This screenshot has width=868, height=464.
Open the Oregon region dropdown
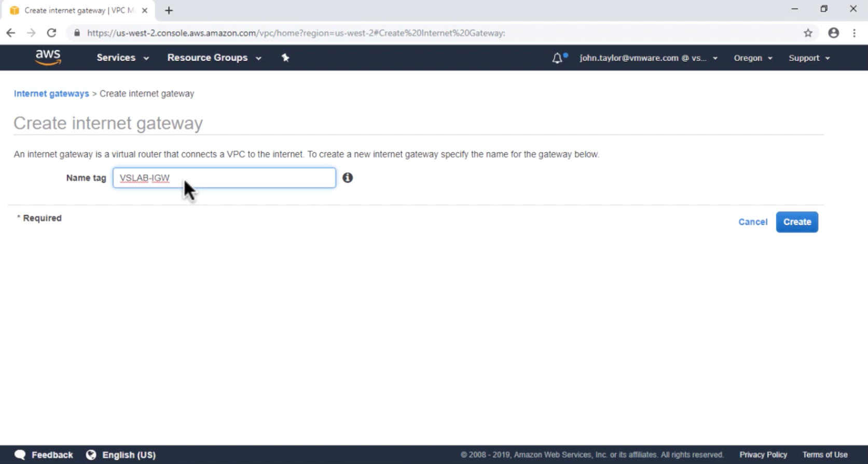coord(753,58)
